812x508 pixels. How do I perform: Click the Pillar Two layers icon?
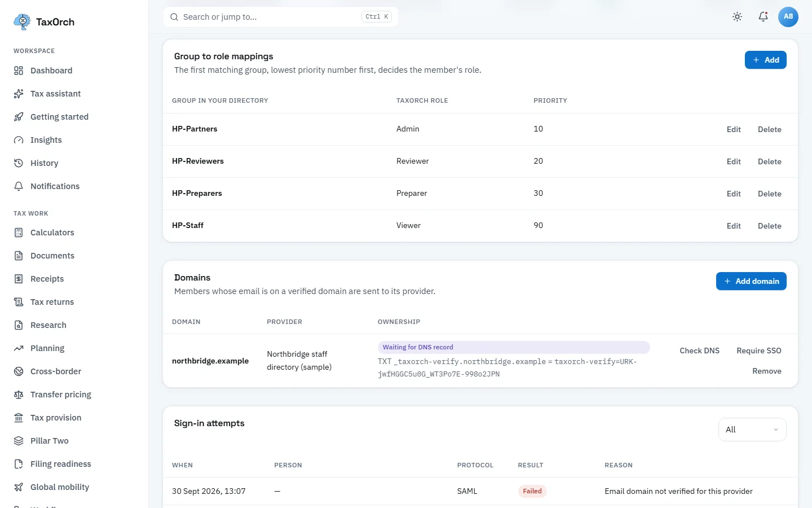[x=19, y=441]
